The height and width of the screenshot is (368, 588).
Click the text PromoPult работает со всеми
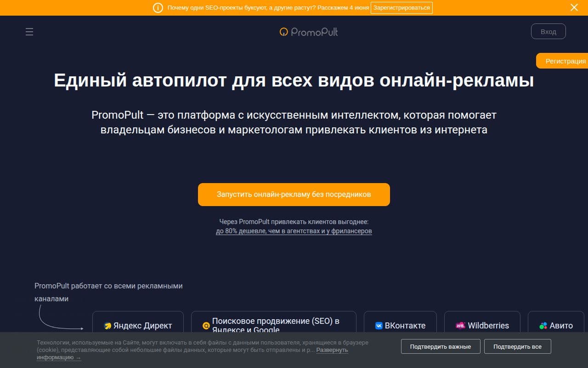tap(108, 292)
